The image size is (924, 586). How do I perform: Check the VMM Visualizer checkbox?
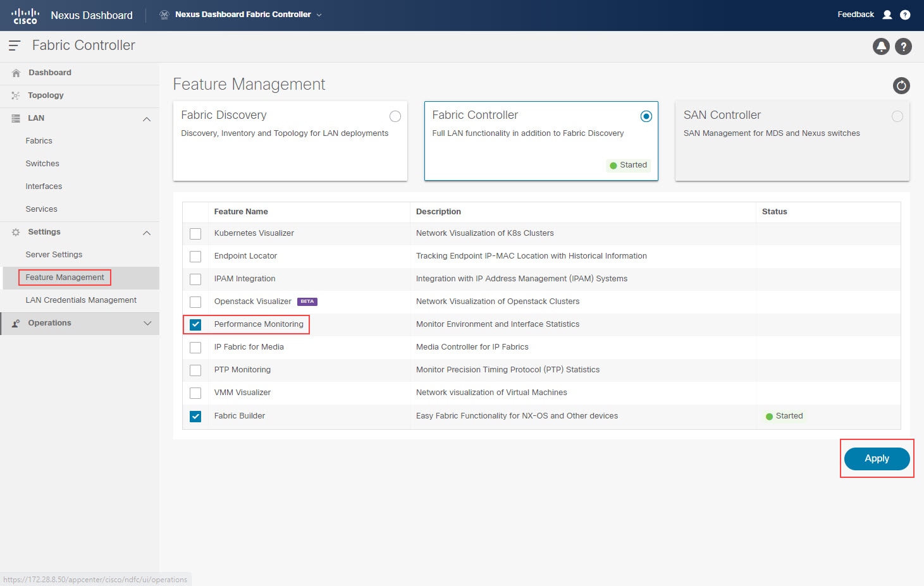click(x=195, y=393)
